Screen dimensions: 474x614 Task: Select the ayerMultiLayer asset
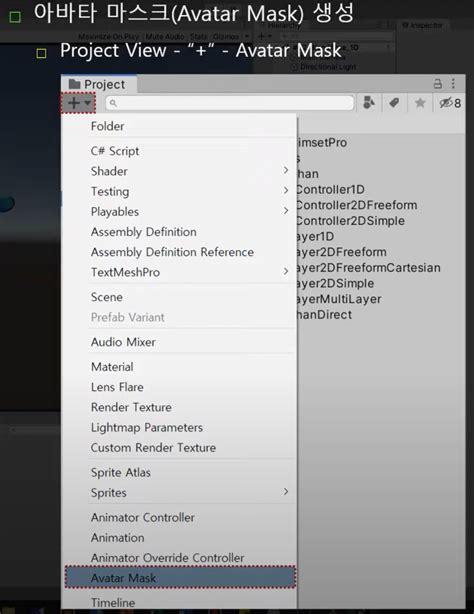(x=338, y=299)
